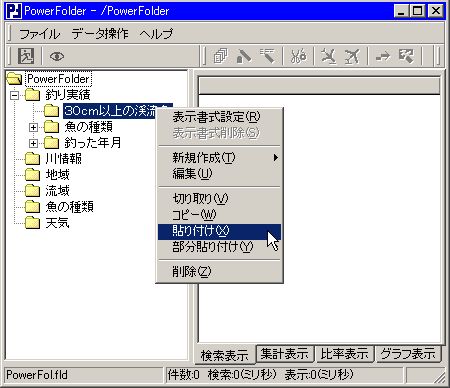Switch to the 比率表示 tab
This screenshot has height=388, width=450.
coord(344,354)
